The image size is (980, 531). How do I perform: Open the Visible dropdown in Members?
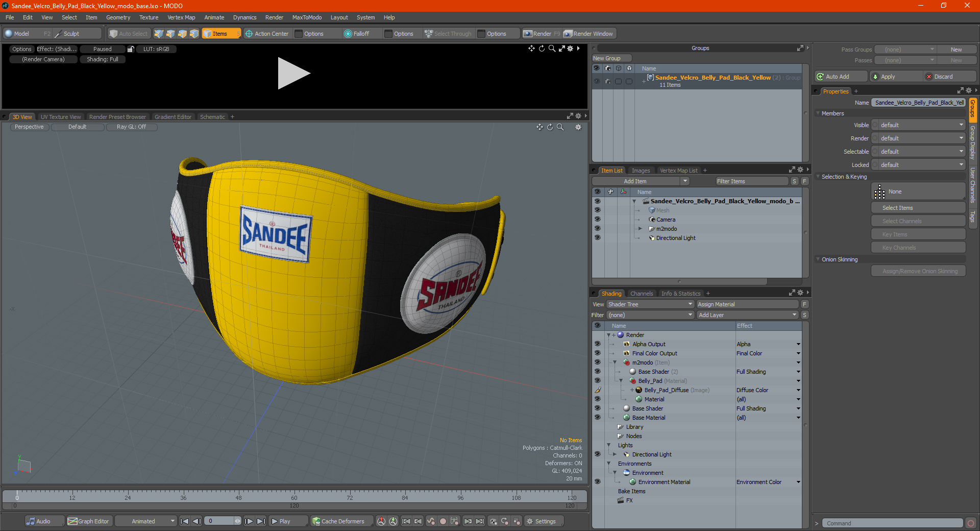click(918, 125)
